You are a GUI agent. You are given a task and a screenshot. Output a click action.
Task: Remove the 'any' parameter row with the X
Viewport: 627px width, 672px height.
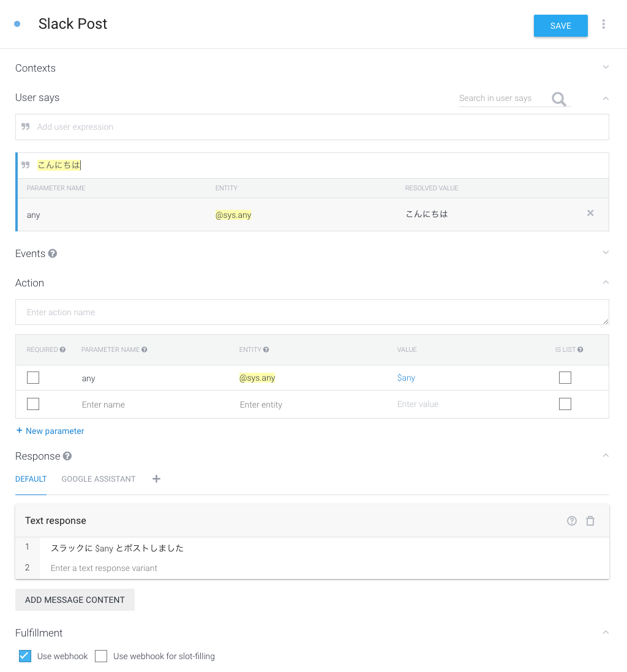tap(590, 213)
